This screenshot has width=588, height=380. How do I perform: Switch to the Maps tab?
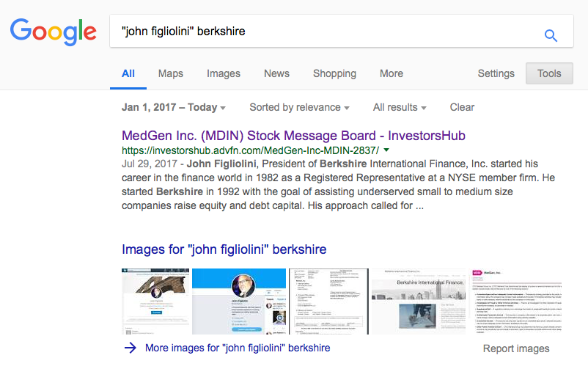pyautogui.click(x=171, y=73)
